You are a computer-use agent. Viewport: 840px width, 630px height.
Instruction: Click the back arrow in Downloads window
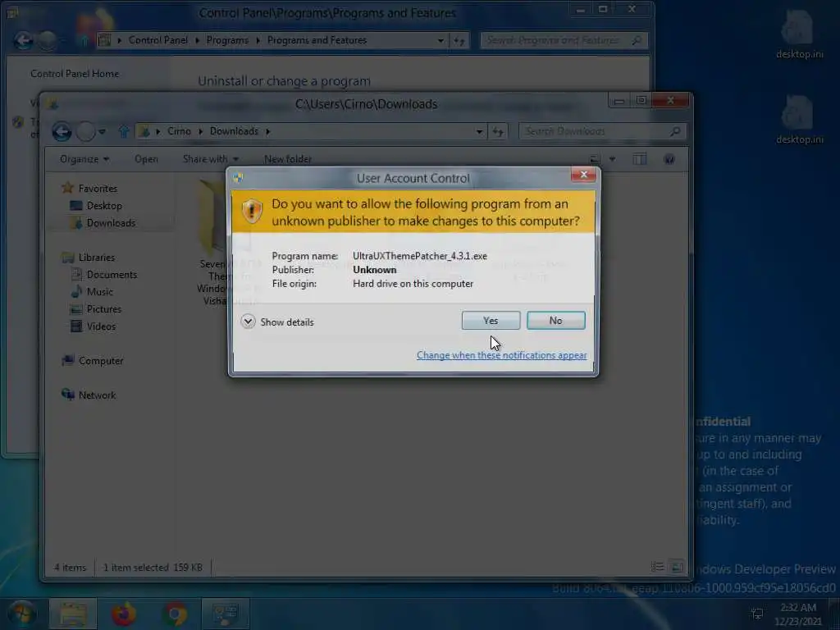click(x=62, y=131)
